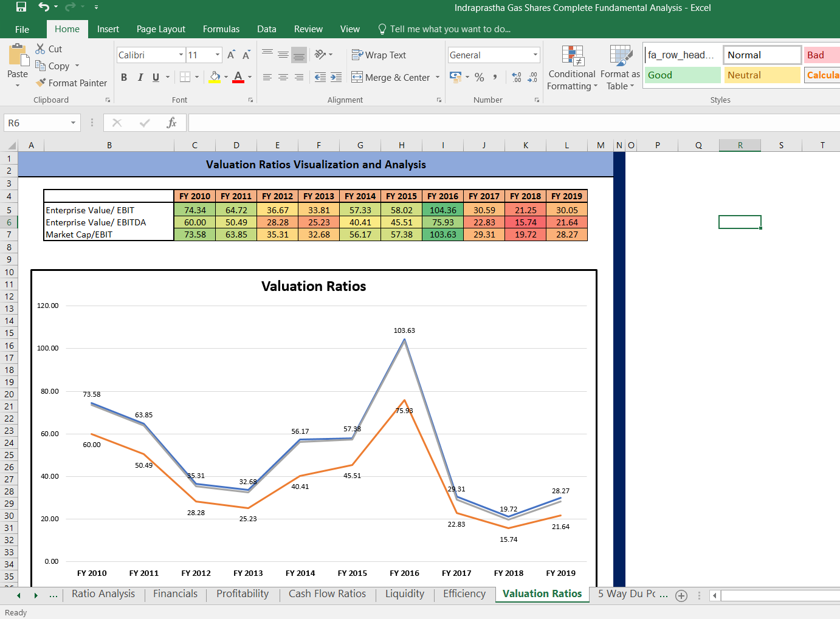Open the Ratio Analysis sheet

click(103, 594)
